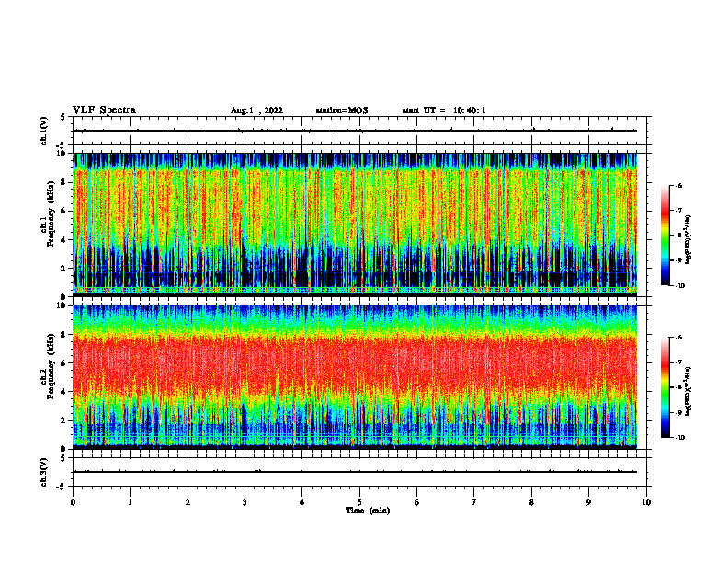
Task: Click time axis tick label 0
Action: coord(73,502)
